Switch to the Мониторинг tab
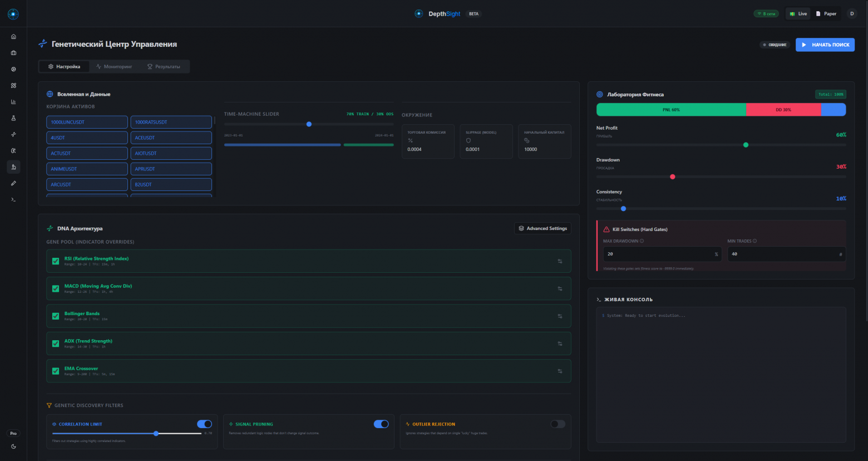Image resolution: width=868 pixels, height=461 pixels. point(114,67)
